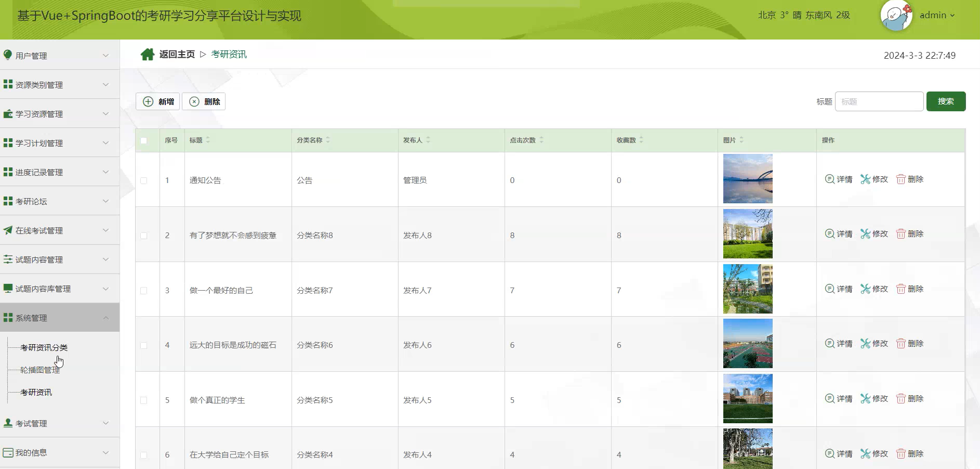
Task: Open the bridge thumbnail in row 通知公告
Action: coord(748,178)
